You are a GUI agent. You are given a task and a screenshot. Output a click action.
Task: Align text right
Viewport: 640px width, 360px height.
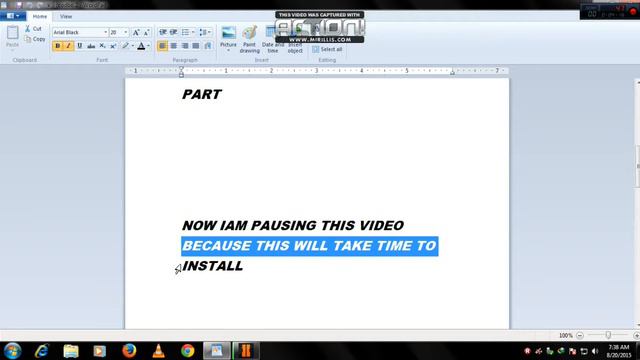point(185,46)
